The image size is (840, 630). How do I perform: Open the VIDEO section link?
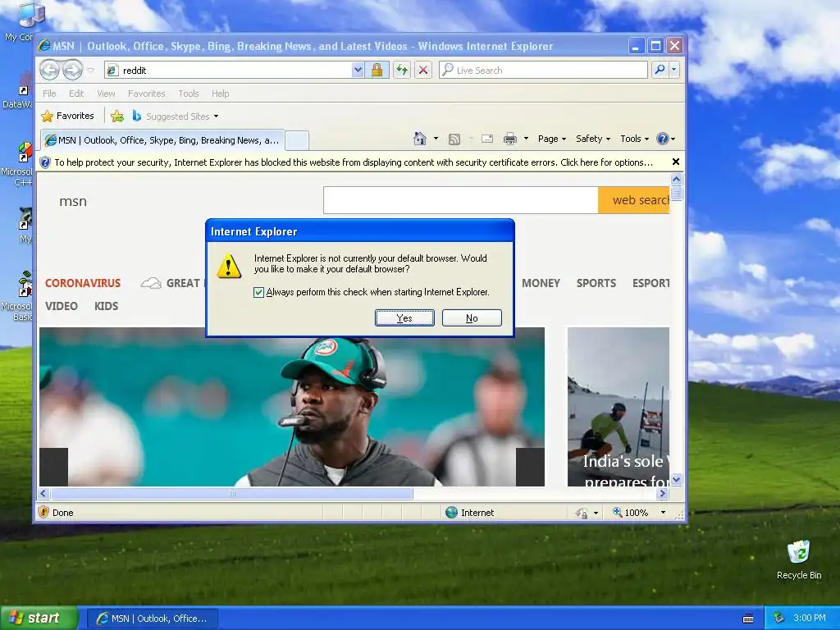(61, 306)
